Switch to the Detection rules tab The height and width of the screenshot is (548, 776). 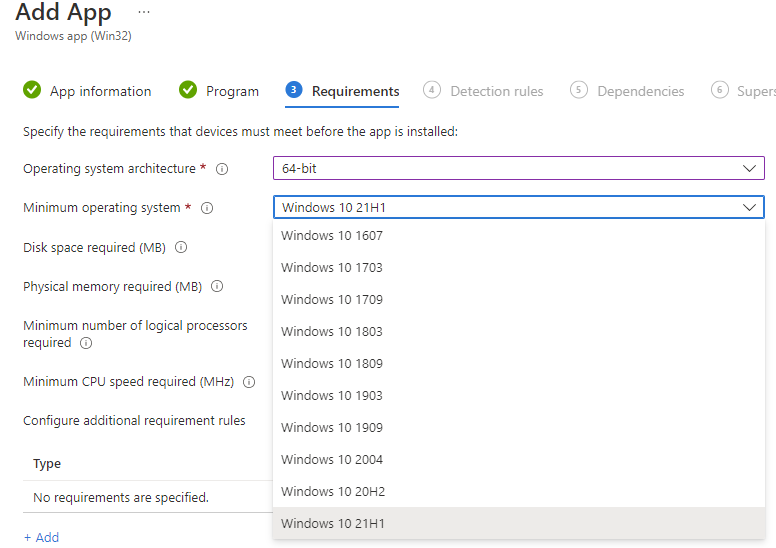(496, 91)
